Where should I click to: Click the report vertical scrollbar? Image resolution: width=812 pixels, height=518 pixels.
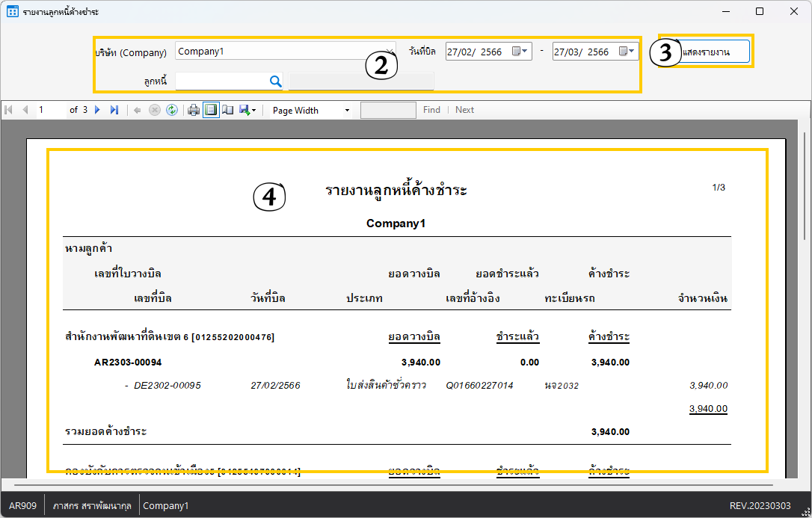coord(805,194)
